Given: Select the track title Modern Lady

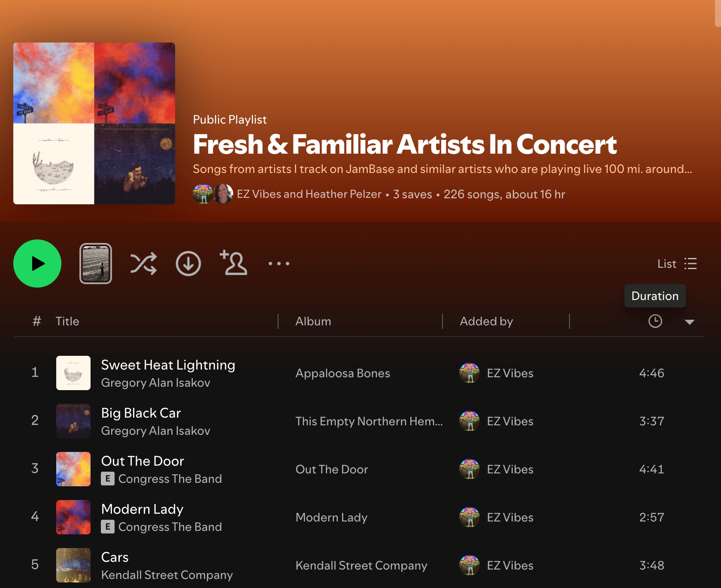Looking at the screenshot, I should (x=142, y=509).
